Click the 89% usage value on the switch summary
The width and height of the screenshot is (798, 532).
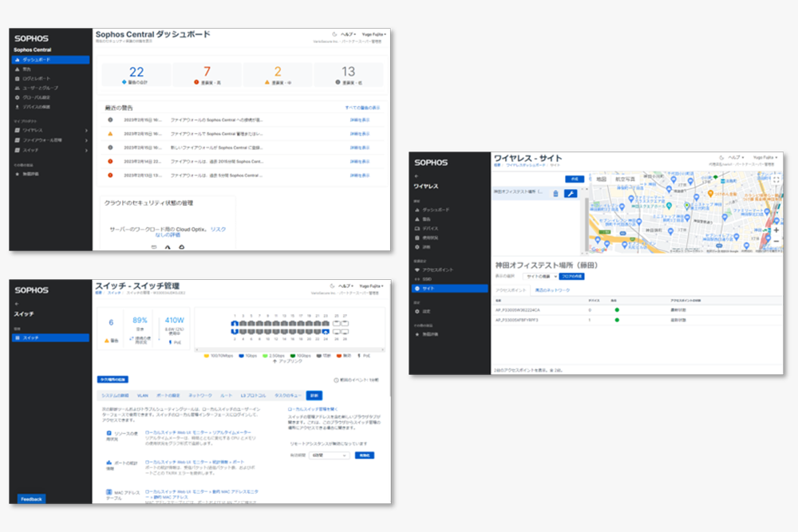pyautogui.click(x=140, y=321)
